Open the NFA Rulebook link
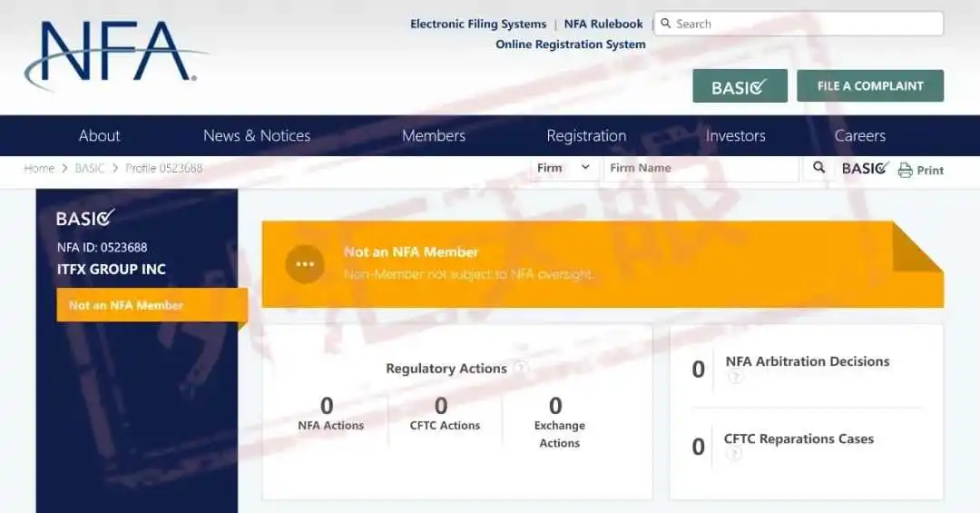This screenshot has height=513, width=980. tap(603, 24)
